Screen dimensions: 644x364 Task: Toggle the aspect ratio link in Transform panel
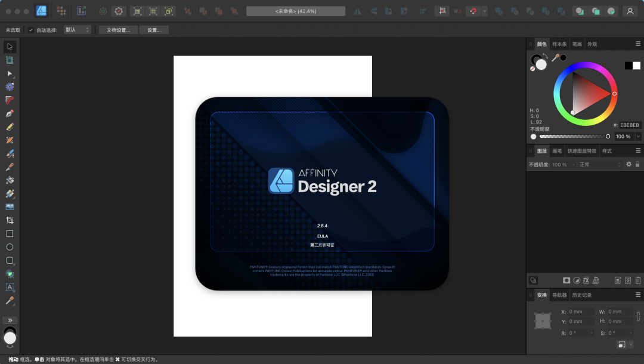[x=637, y=316]
